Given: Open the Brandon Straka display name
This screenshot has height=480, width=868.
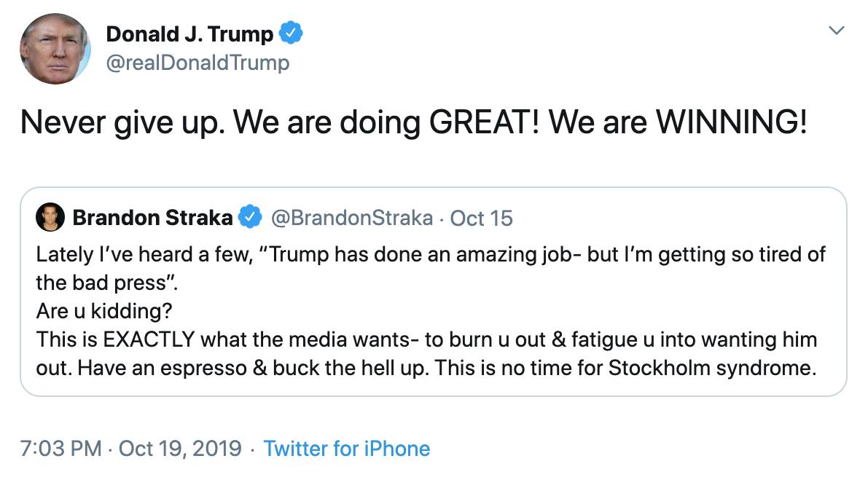Looking at the screenshot, I should (x=152, y=218).
